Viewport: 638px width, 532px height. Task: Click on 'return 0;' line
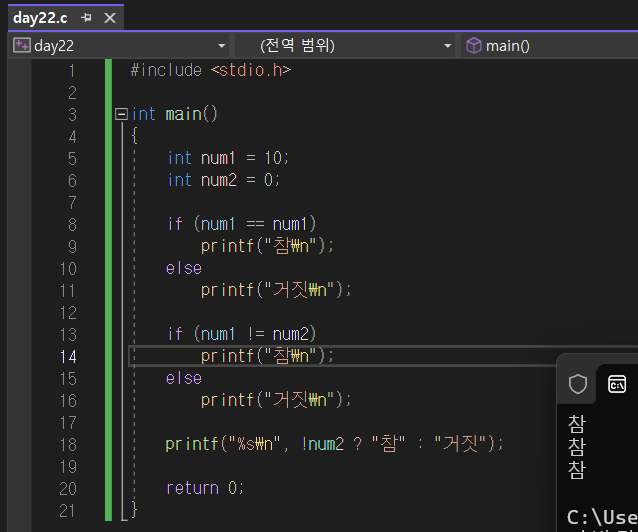205,488
